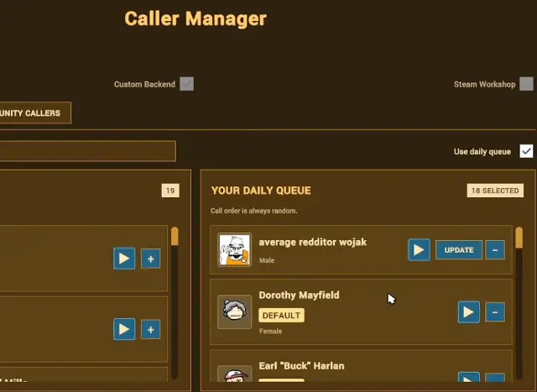This screenshot has height=392, width=537.
Task: Open average redditor wojak avatar thumbnail
Action: (235, 249)
